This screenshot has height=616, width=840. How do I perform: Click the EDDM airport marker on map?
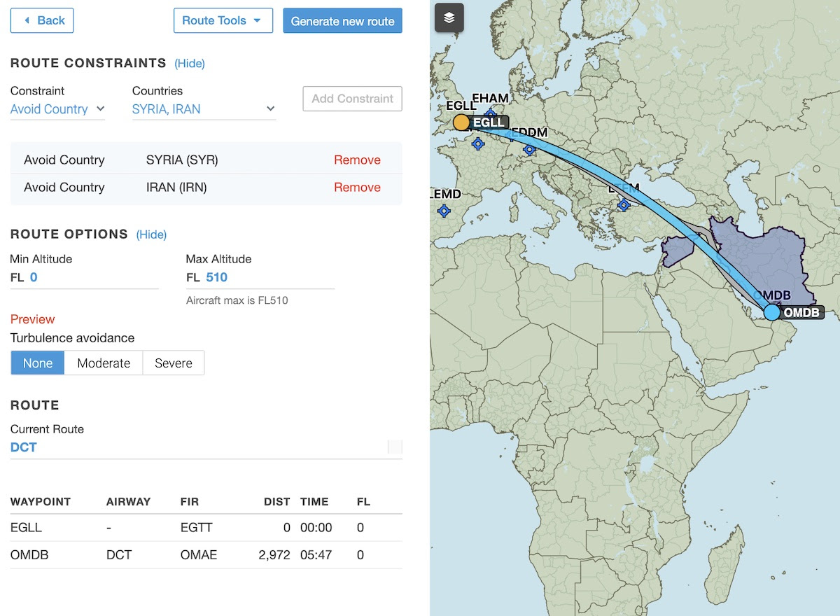530,148
